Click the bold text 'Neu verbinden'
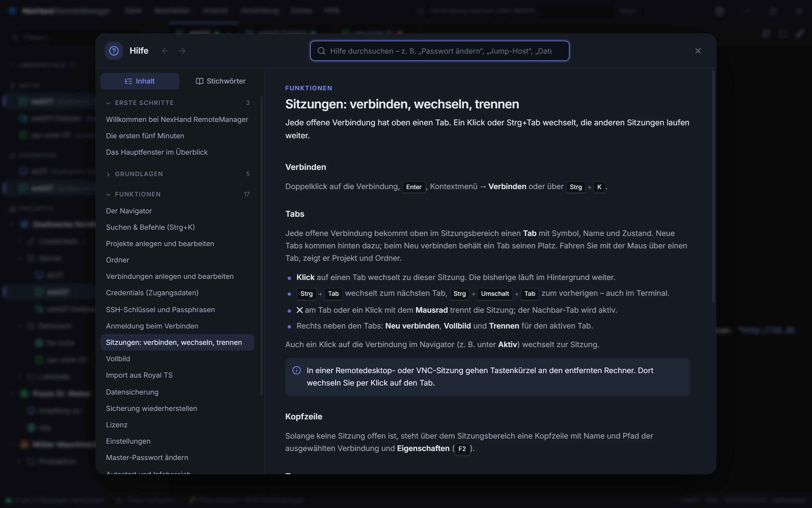Screen dimensions: 812x508 pos(412,326)
